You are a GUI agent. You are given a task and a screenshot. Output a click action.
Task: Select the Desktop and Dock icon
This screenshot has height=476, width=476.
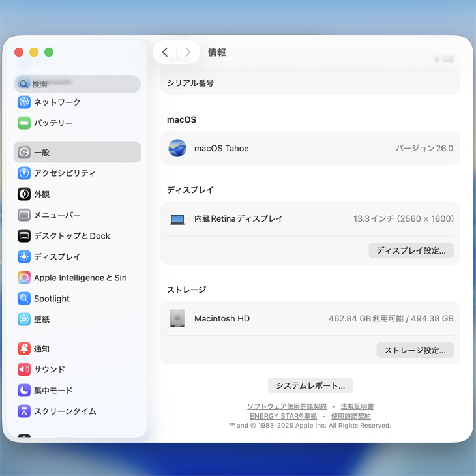click(x=24, y=236)
